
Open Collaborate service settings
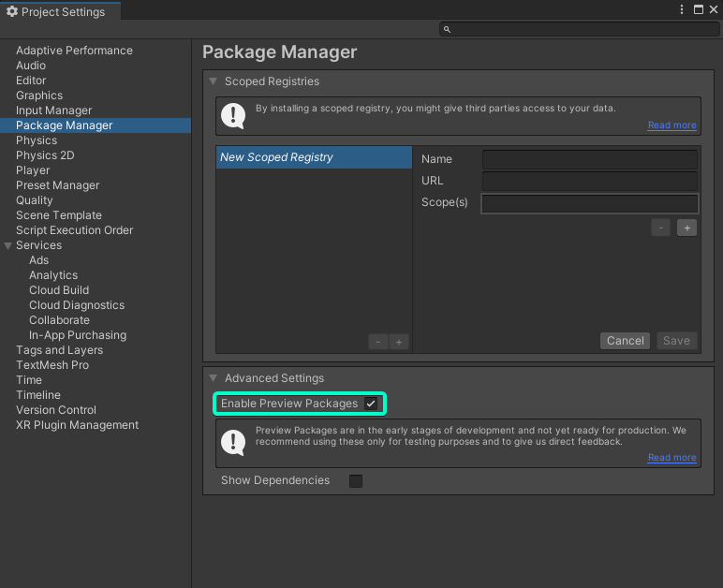(60, 320)
